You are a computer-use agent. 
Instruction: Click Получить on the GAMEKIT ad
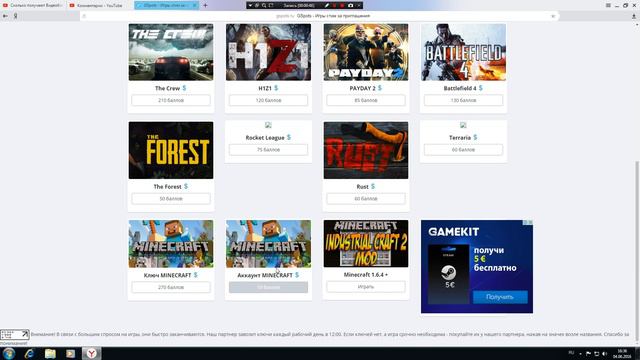coord(500,297)
